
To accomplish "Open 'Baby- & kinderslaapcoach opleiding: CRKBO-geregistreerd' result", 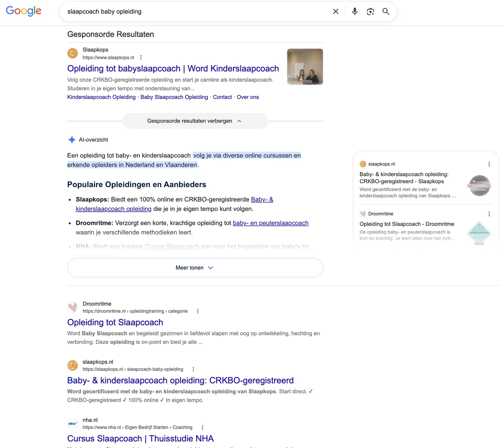I will [181, 380].
